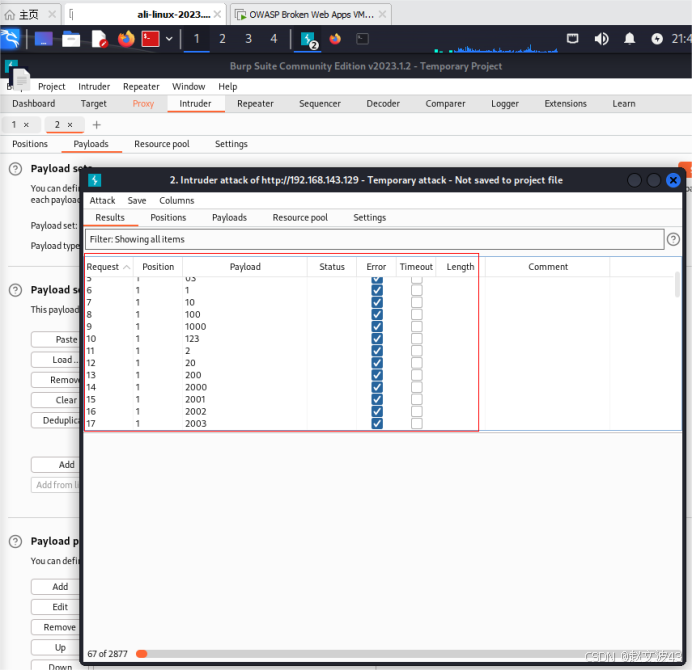The height and width of the screenshot is (671, 692).
Task: Switch to workspace 3
Action: 248,39
